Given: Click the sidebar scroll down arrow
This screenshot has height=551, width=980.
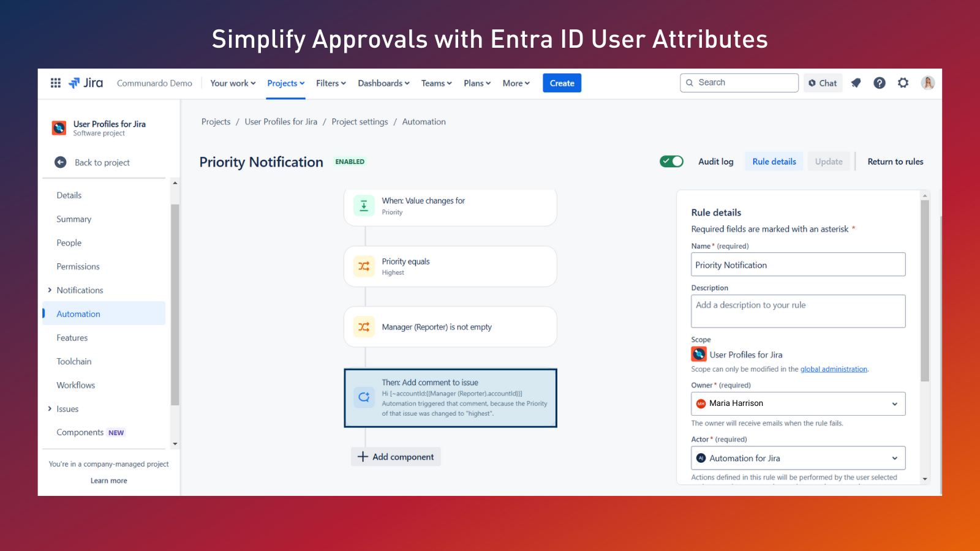Looking at the screenshot, I should [175, 444].
